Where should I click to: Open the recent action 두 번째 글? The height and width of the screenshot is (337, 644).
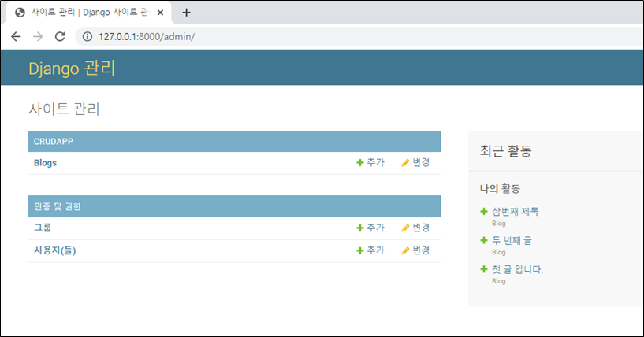click(512, 240)
